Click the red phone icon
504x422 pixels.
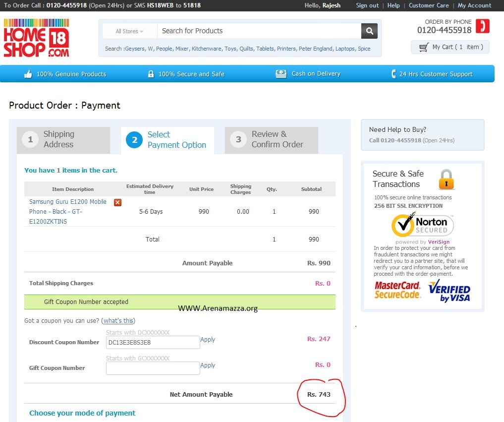pos(483,26)
